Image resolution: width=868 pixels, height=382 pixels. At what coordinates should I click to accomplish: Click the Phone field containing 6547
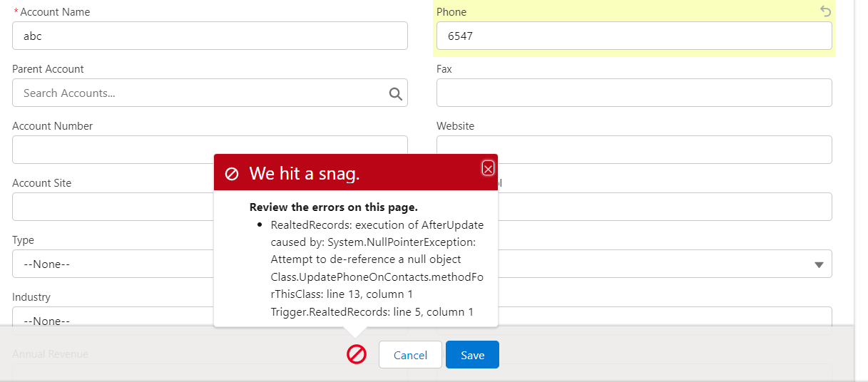pos(634,36)
